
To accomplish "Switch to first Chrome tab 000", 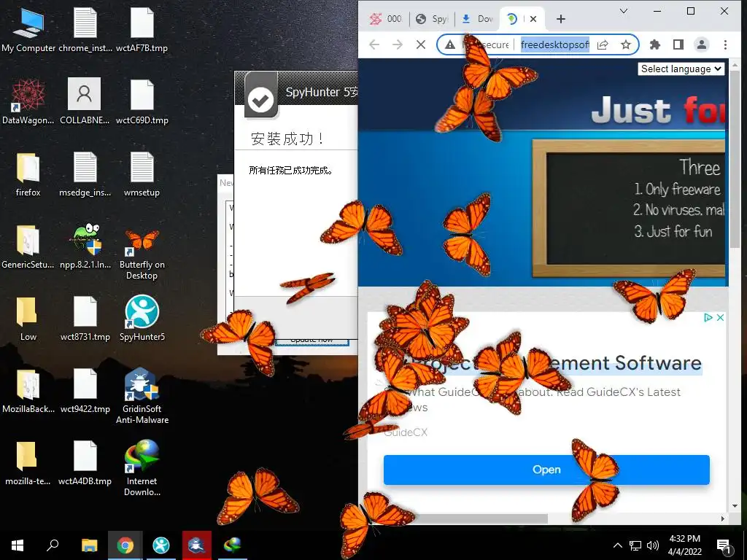I will tap(386, 19).
